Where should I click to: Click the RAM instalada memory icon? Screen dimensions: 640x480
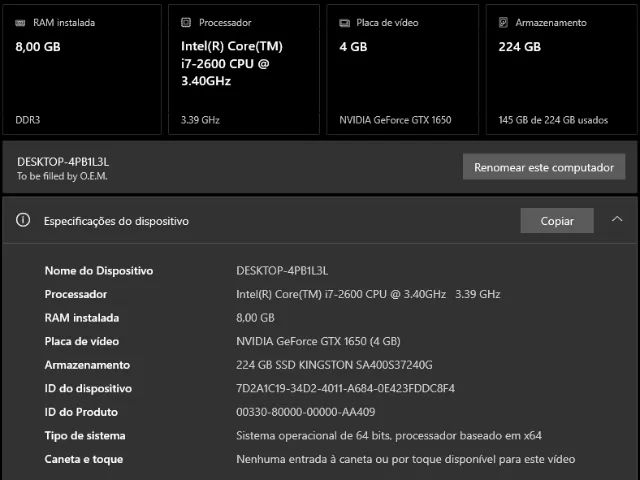pyautogui.click(x=20, y=23)
